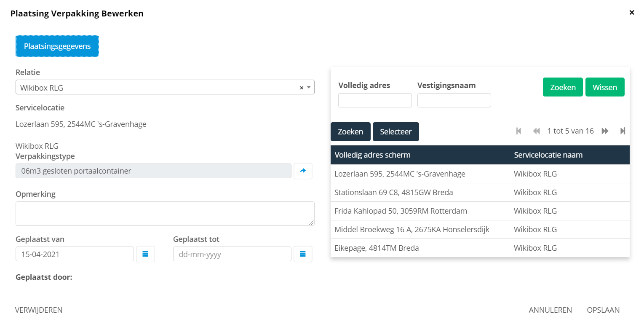Go to next page of results
644x327 pixels.
pyautogui.click(x=605, y=131)
